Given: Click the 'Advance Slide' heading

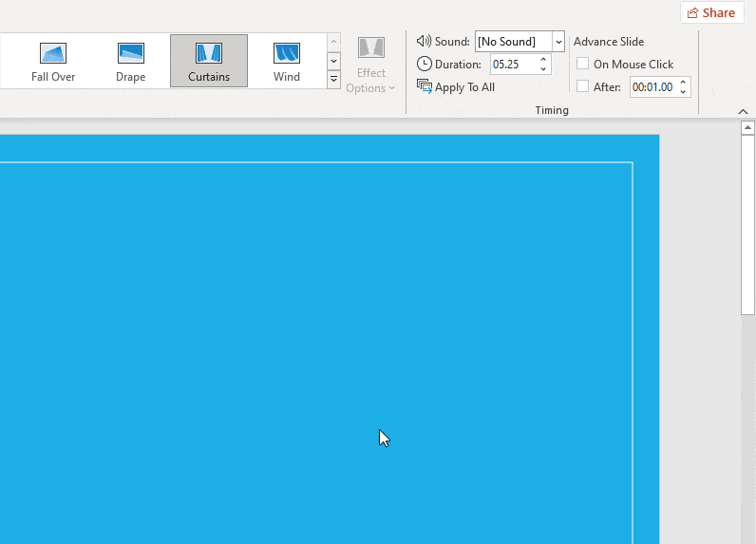Looking at the screenshot, I should click(x=609, y=42).
